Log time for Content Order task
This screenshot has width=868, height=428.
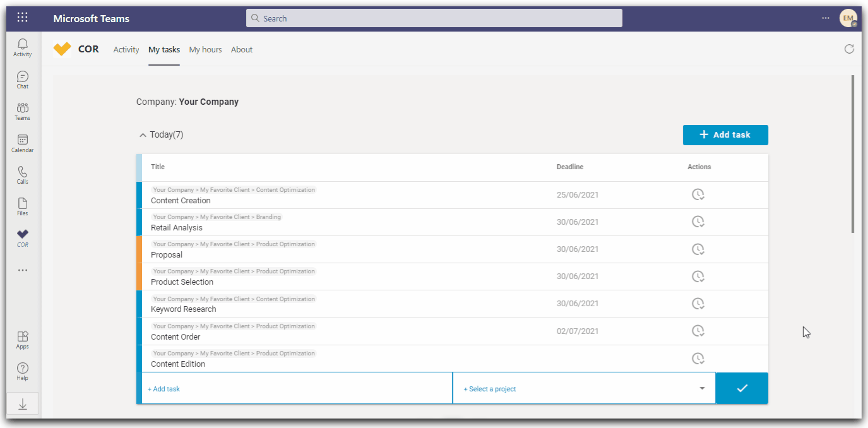[x=698, y=331]
